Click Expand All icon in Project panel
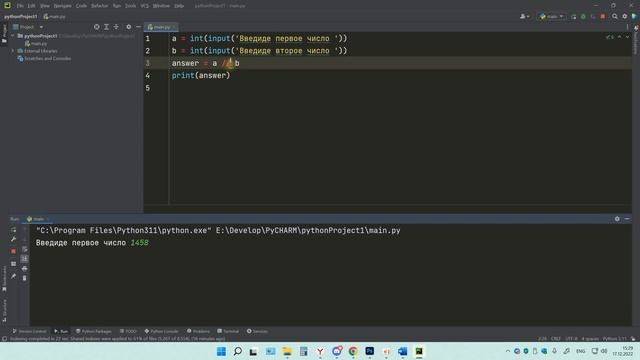This screenshot has height=360, width=640. [107, 27]
